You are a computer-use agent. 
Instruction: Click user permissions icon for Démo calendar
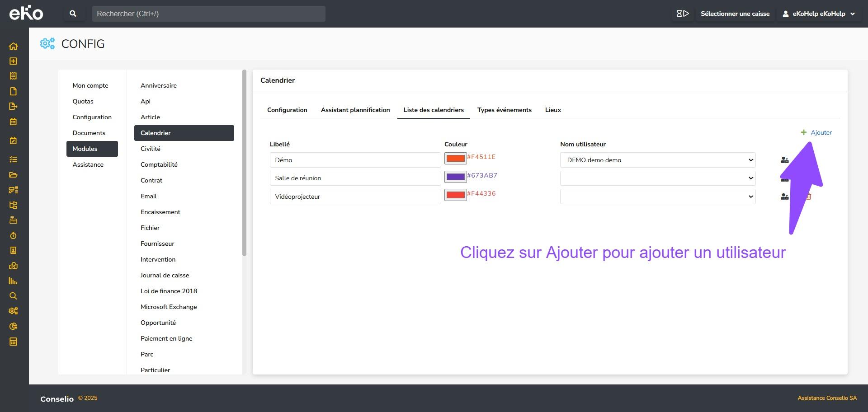pyautogui.click(x=784, y=160)
